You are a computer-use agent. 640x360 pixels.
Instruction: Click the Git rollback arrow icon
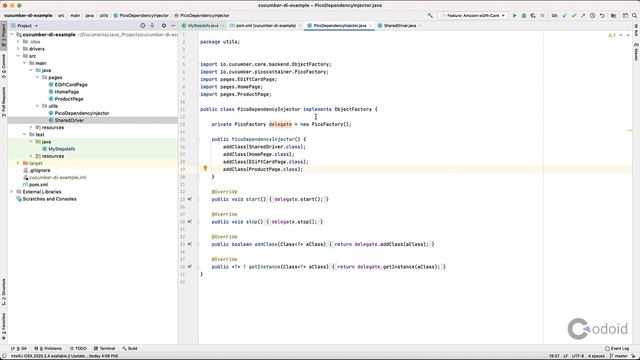coord(602,16)
